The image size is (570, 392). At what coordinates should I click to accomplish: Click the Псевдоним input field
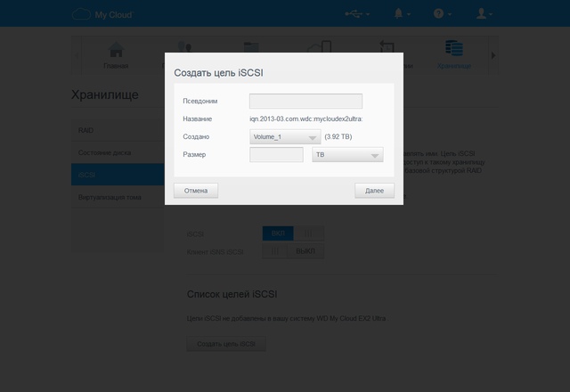coord(305,101)
